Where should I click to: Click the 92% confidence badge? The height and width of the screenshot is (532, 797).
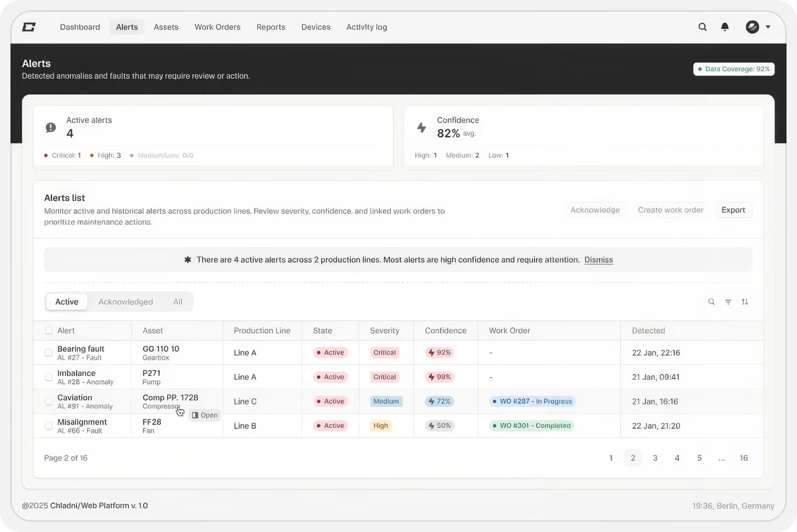click(439, 353)
